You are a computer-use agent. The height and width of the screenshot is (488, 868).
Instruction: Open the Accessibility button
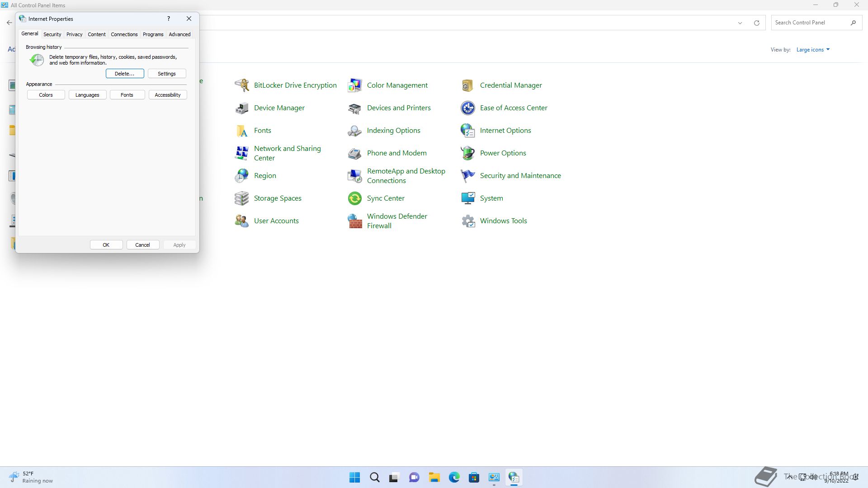(168, 95)
